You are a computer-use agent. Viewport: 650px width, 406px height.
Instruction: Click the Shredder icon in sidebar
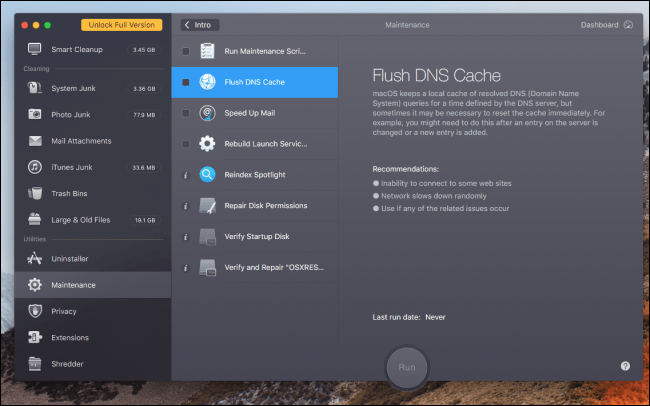[35, 364]
